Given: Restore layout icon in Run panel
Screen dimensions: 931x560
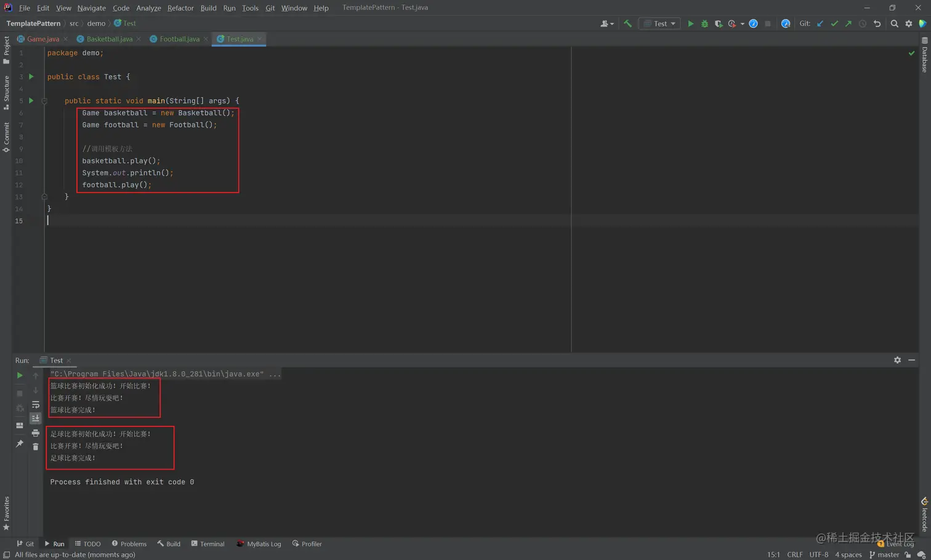Looking at the screenshot, I should [x=20, y=425].
